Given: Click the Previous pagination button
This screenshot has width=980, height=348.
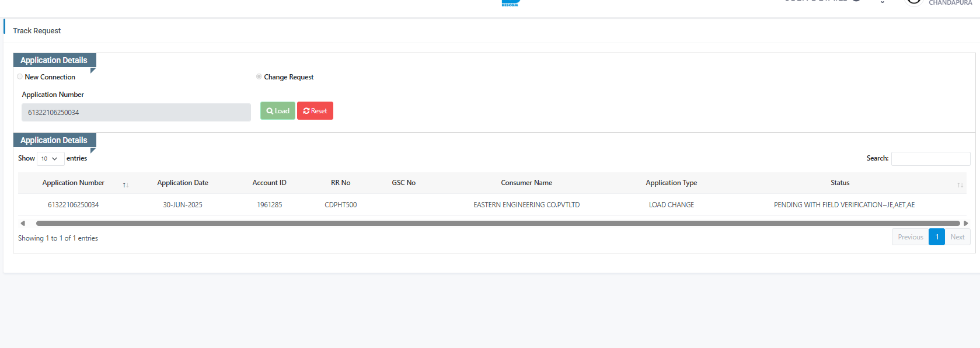Looking at the screenshot, I should (911, 237).
